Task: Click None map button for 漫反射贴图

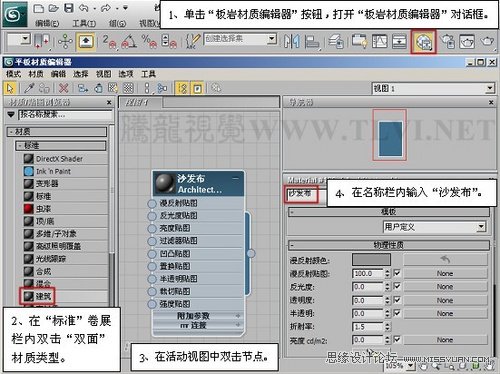Action: pyautogui.click(x=445, y=274)
